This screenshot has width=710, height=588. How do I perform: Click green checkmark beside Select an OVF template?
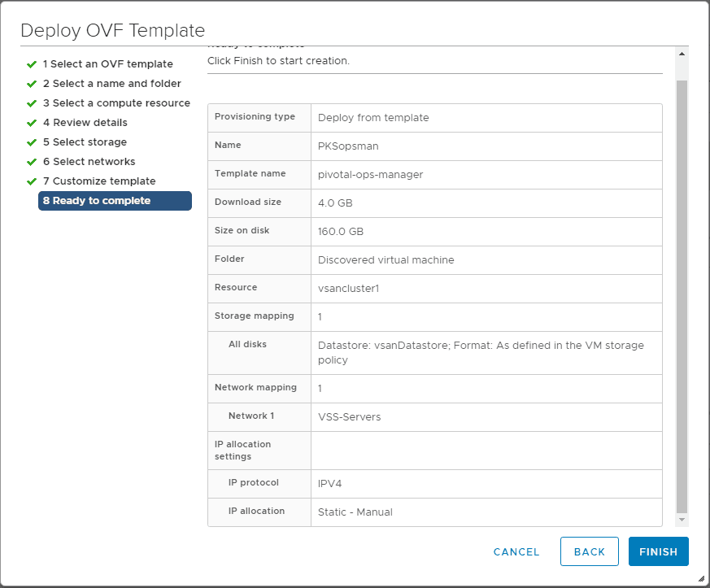click(32, 64)
